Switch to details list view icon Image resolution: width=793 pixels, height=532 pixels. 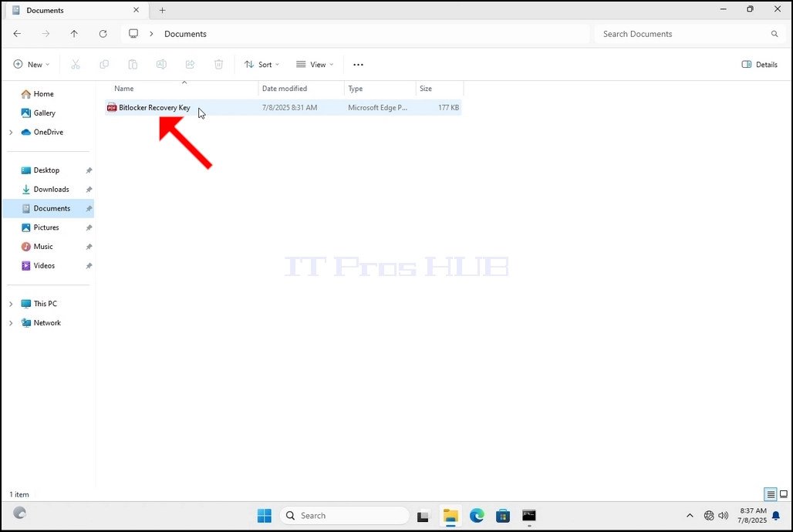pos(770,494)
